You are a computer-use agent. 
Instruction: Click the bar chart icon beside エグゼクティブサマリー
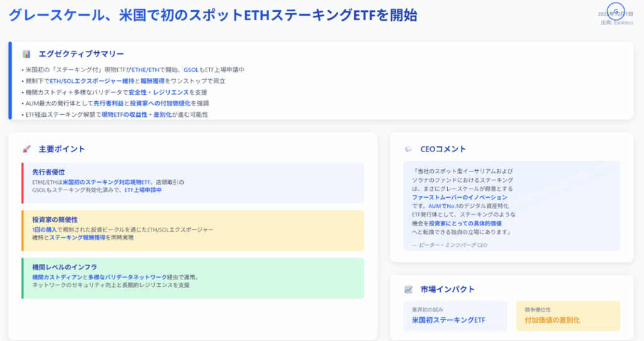pos(26,54)
